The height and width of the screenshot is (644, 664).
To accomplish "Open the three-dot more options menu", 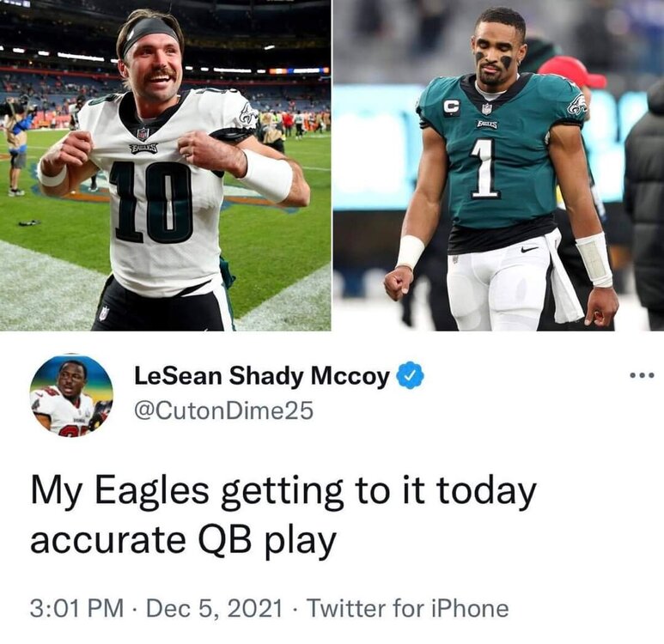I will [x=642, y=374].
